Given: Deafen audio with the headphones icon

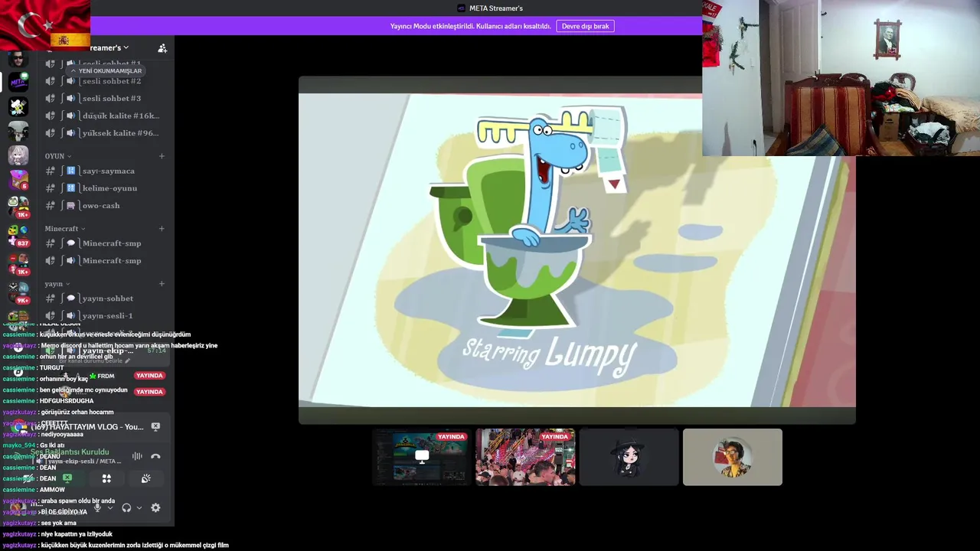Looking at the screenshot, I should [x=126, y=507].
